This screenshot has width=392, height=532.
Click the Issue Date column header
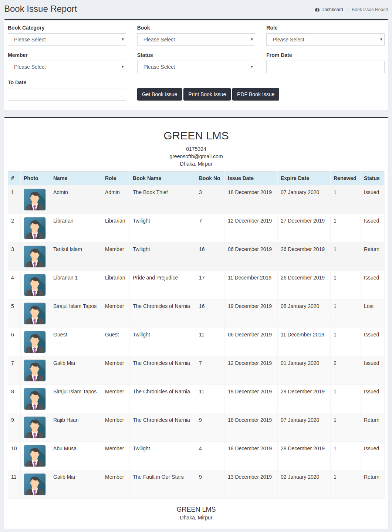tap(241, 178)
